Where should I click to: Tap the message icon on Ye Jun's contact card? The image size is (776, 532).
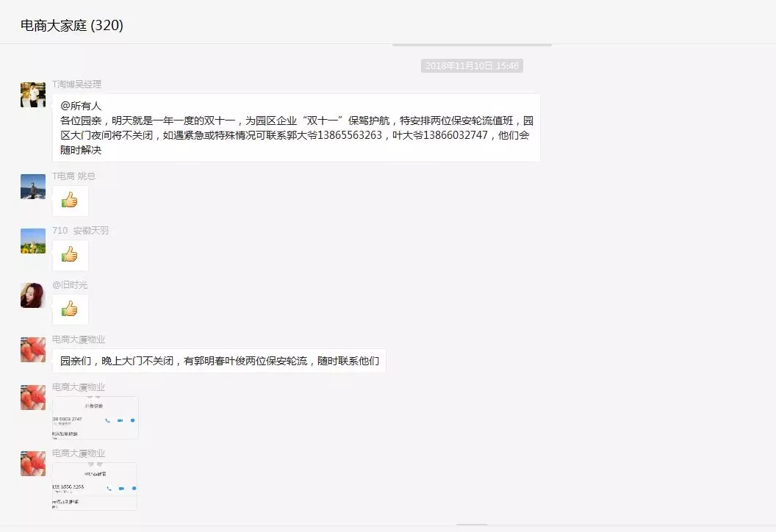tap(132, 420)
